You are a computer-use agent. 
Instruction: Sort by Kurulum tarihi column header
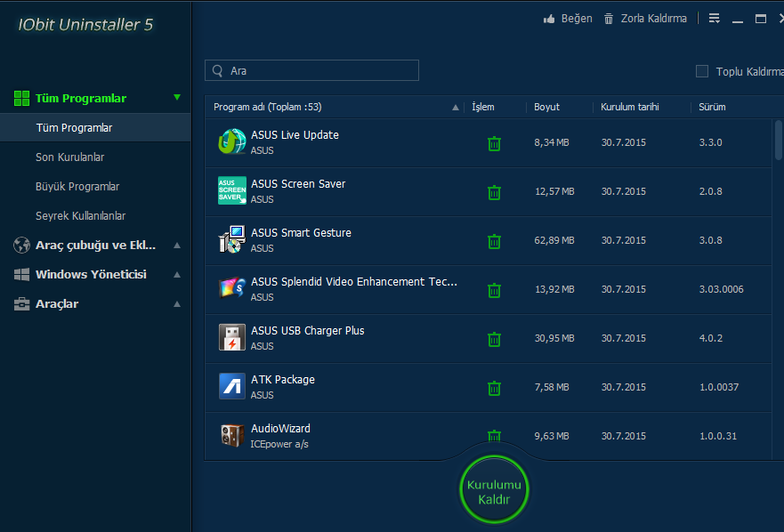[630, 107]
